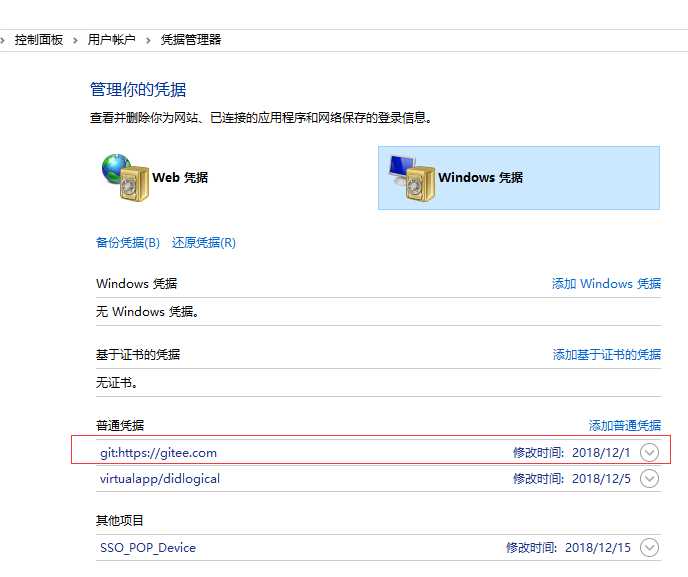Viewport: 688px width, 577px height.
Task: Expand the SSO_POP_Device entry chevron
Action: pos(649,548)
